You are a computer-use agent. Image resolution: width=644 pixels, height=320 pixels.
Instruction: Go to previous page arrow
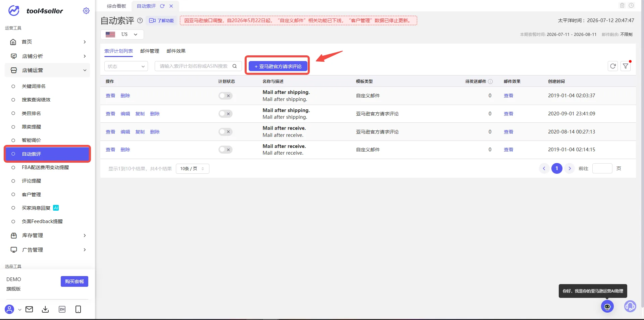(544, 168)
